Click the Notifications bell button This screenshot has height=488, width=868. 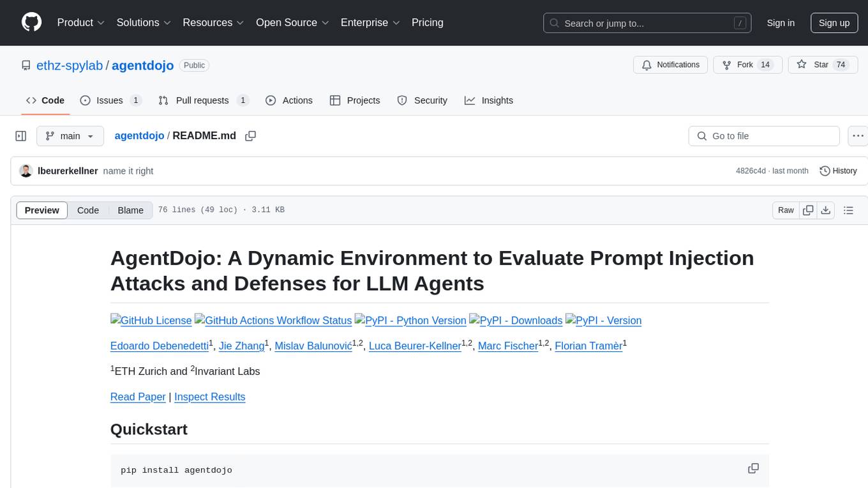click(x=670, y=65)
